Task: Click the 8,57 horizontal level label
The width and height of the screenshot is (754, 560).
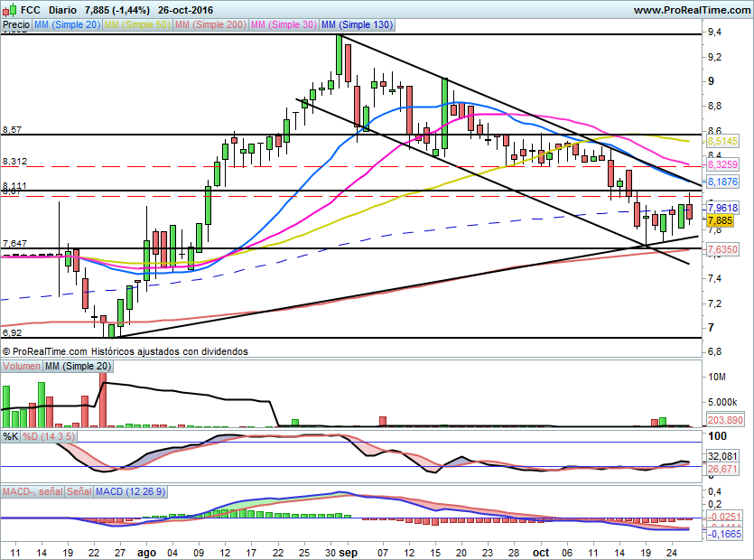Action: 12,130
